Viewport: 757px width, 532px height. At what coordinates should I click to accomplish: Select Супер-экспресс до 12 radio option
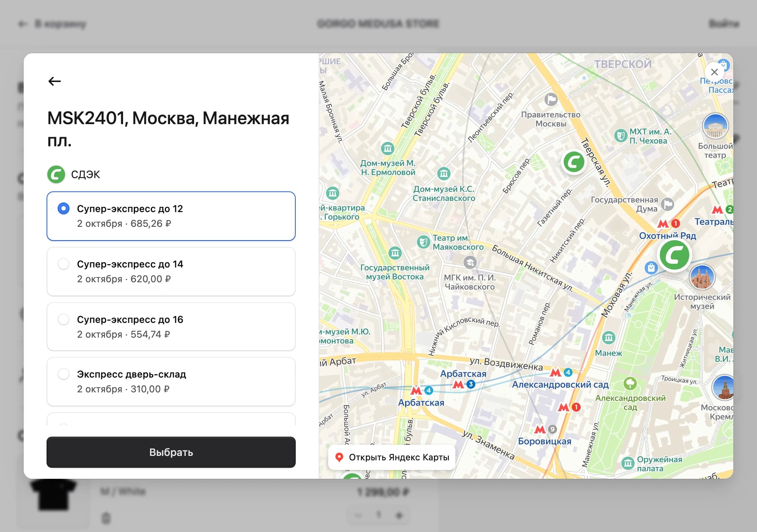pyautogui.click(x=64, y=208)
